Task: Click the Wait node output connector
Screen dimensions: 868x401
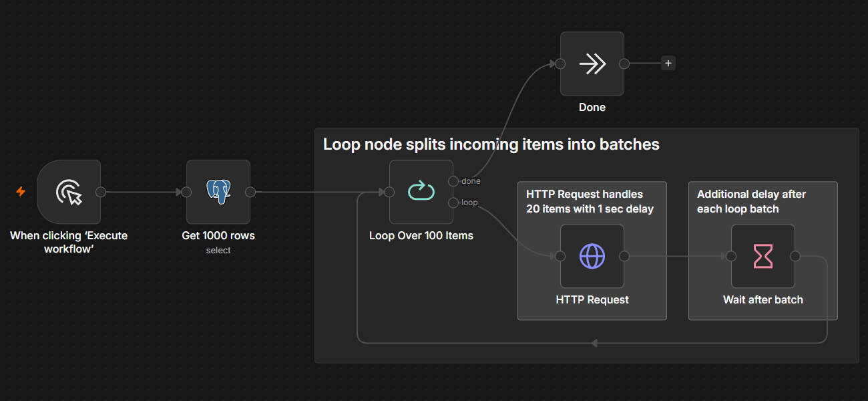Action: pos(795,256)
